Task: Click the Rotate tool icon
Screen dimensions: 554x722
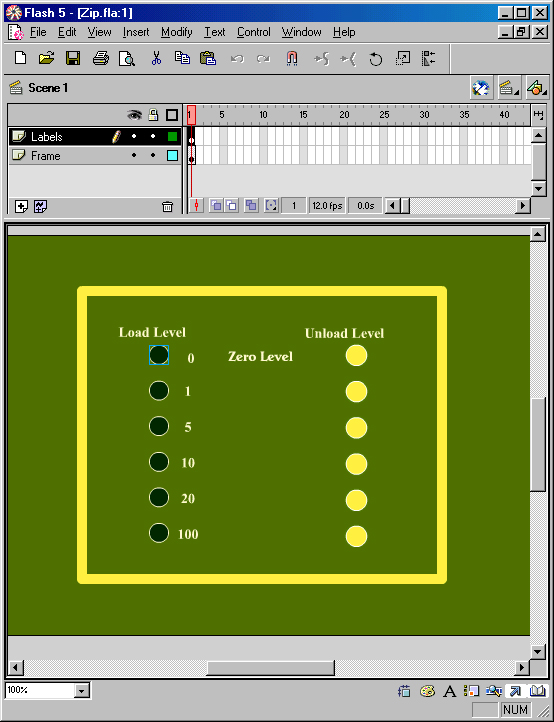Action: click(x=376, y=59)
